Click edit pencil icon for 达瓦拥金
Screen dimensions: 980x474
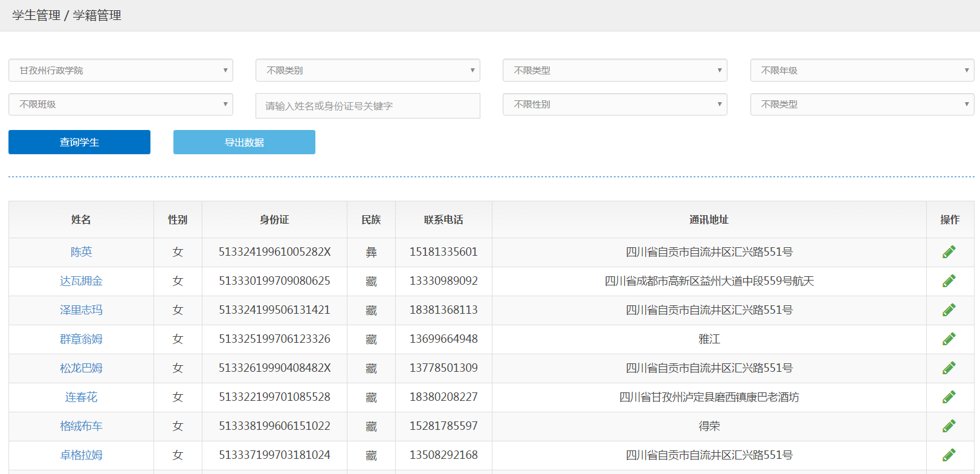click(949, 281)
